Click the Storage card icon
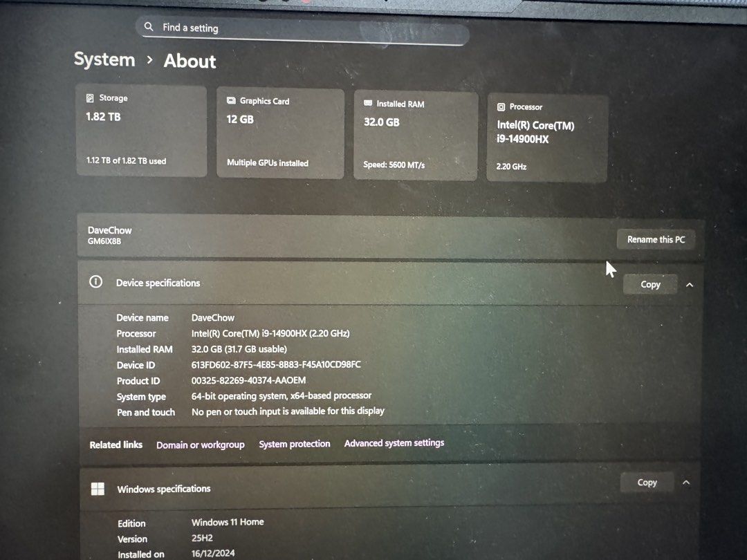The image size is (747, 560). click(x=89, y=98)
